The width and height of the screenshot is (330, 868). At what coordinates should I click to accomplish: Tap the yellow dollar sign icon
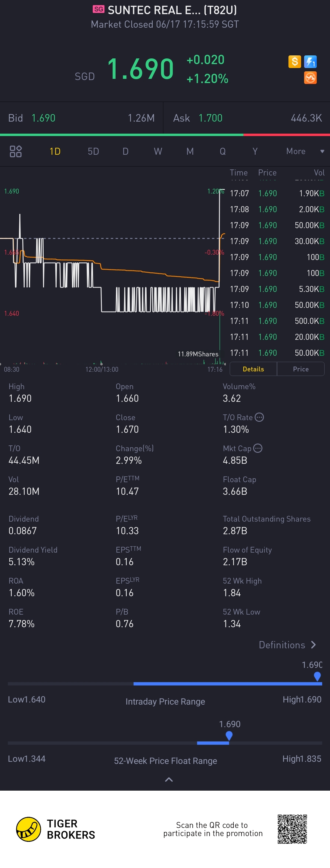[294, 62]
